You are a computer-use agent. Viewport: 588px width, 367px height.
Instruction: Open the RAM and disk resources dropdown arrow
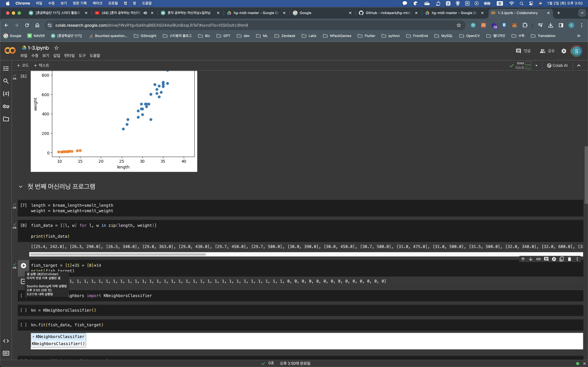[536, 66]
